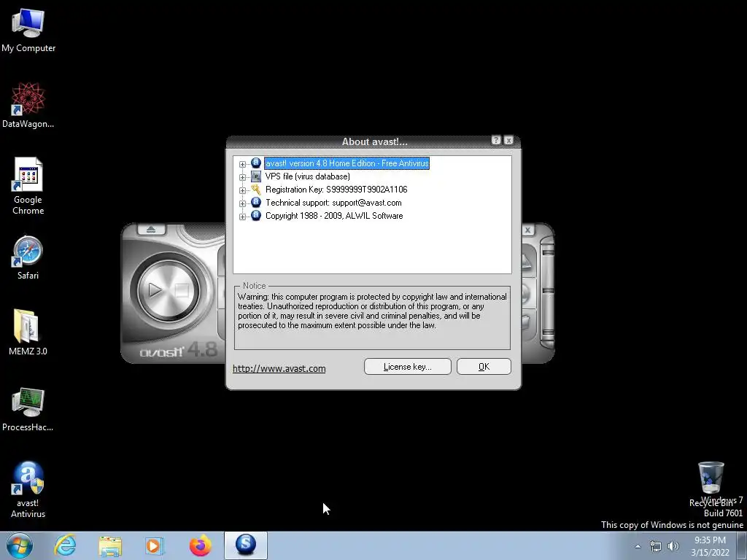Expand the VPS file (virus database) node

tap(242, 177)
